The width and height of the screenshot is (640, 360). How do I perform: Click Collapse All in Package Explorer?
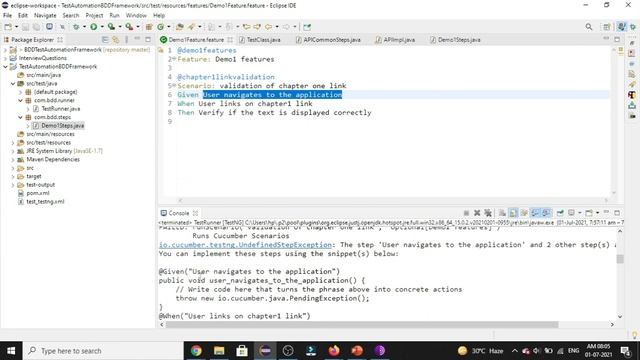click(105, 40)
